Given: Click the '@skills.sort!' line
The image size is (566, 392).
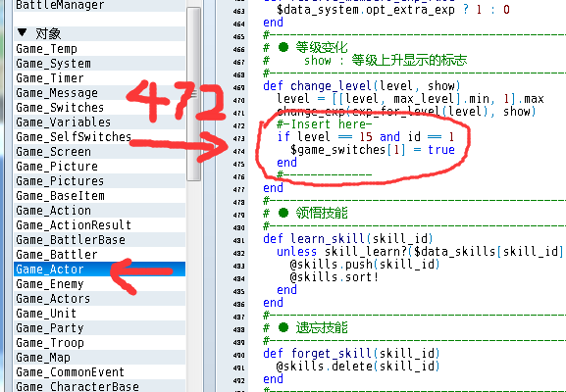Looking at the screenshot, I should point(334,277).
